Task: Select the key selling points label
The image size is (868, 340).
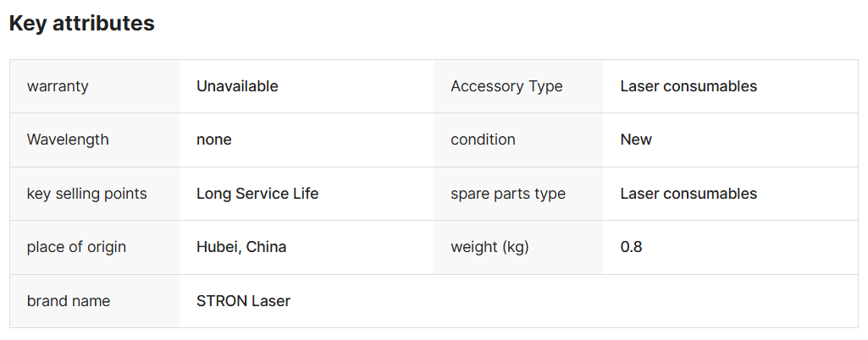Action: [87, 194]
